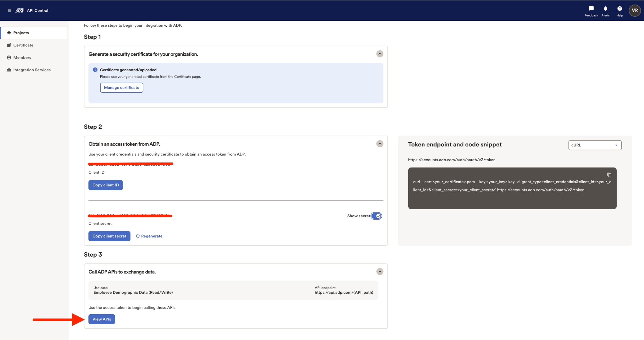This screenshot has width=644, height=340.
Task: Click the info icon beside Certificate generated/uploaded
Action: pos(95,70)
